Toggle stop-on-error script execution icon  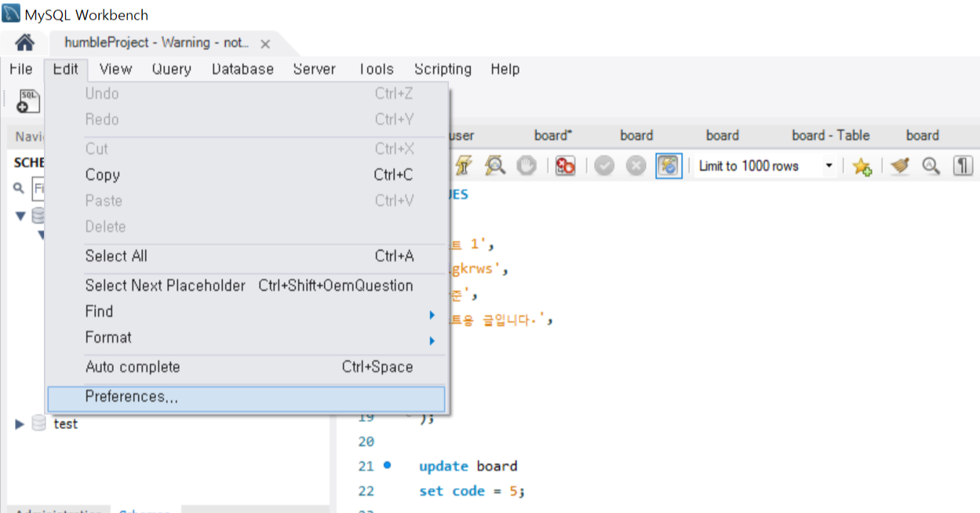(565, 166)
